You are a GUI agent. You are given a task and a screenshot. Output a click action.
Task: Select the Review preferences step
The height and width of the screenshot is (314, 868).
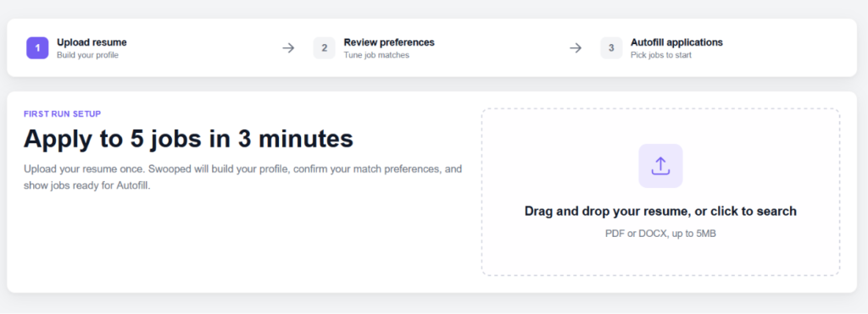pyautogui.click(x=374, y=48)
